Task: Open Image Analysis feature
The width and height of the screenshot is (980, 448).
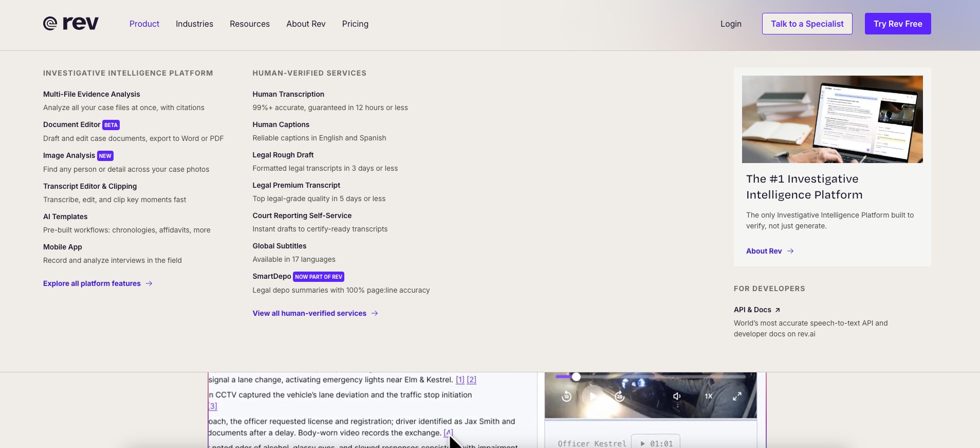Action: tap(69, 155)
